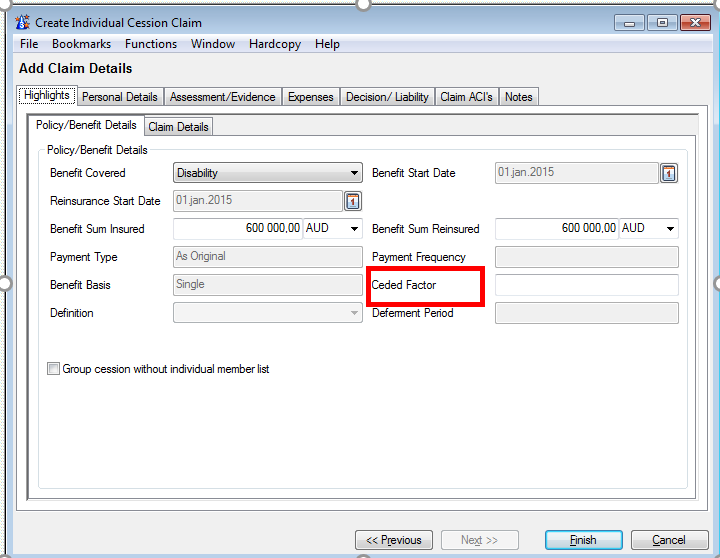The height and width of the screenshot is (558, 720).
Task: Open calendar picker for Benefit Start Date
Action: pos(669,174)
